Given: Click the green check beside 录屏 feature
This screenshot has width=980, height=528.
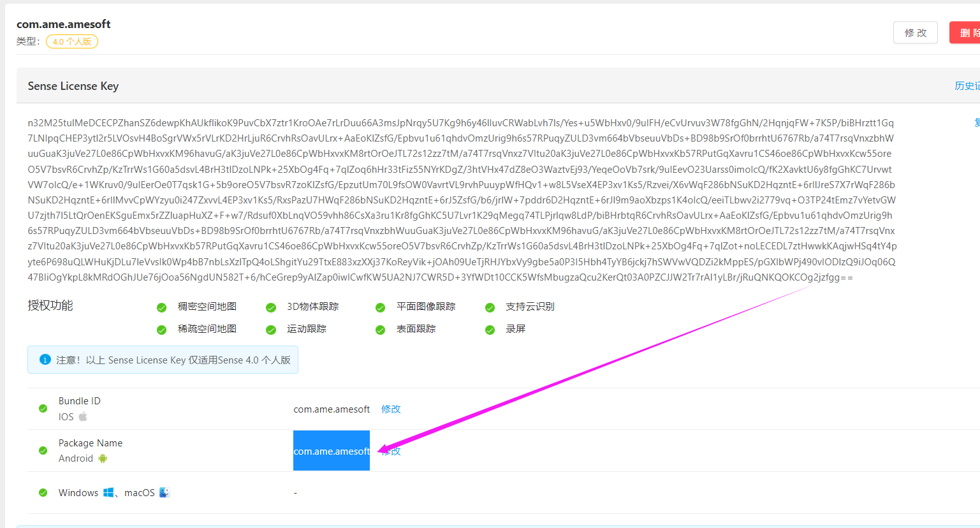Looking at the screenshot, I should pos(490,329).
